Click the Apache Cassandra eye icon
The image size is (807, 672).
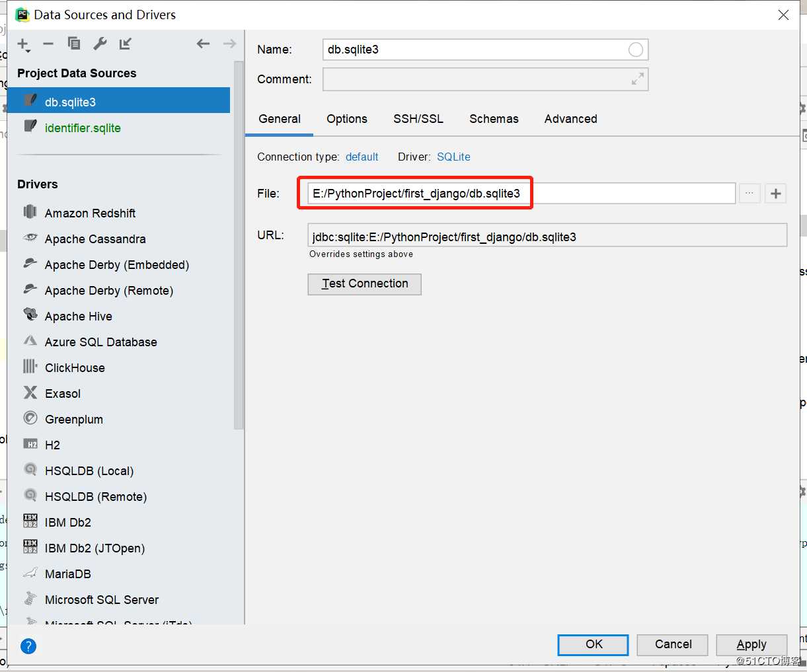[x=30, y=237]
